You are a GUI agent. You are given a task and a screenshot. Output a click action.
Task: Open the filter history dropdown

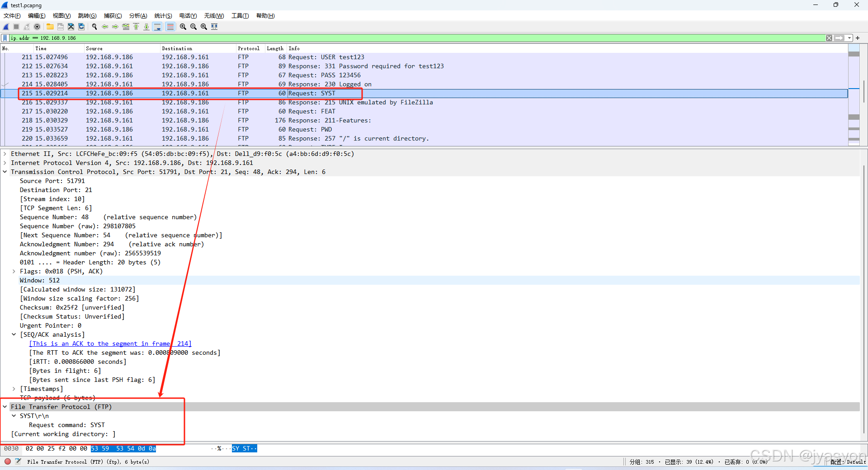[x=849, y=38]
